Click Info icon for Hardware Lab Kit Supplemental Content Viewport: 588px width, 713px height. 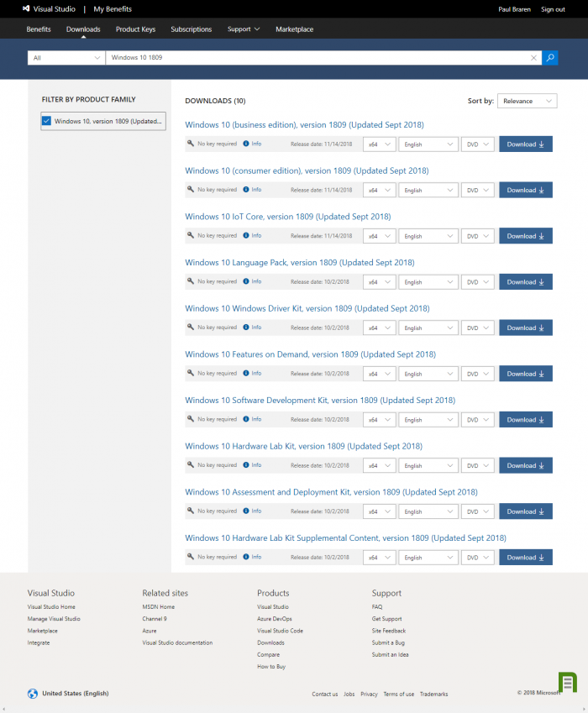pos(246,557)
